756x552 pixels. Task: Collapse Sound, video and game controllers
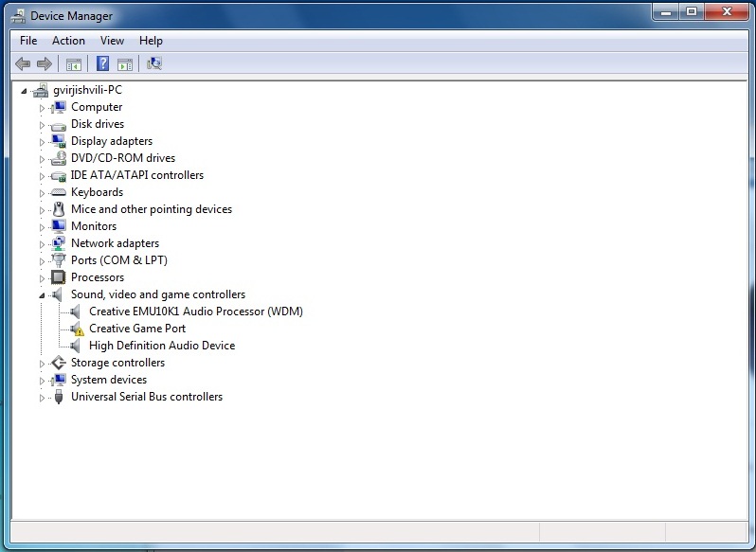42,294
